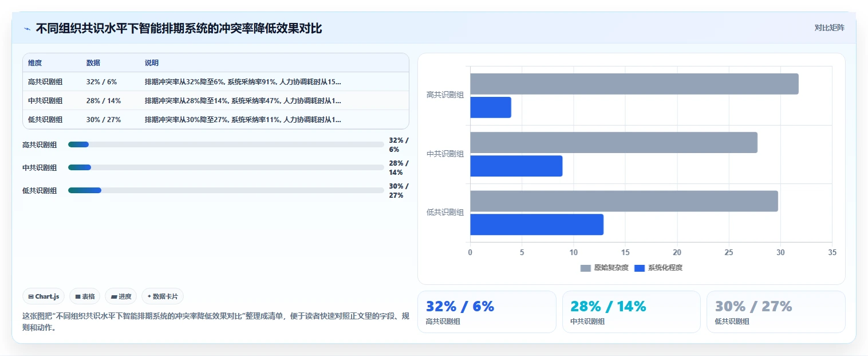The width and height of the screenshot is (868, 356).
Task: Click the 数据 column header
Action: 93,62
